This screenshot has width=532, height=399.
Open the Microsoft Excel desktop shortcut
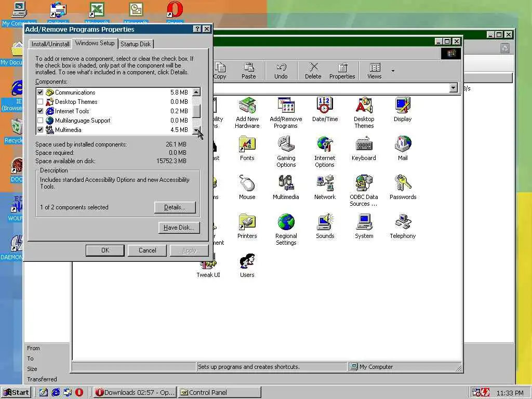(x=97, y=13)
